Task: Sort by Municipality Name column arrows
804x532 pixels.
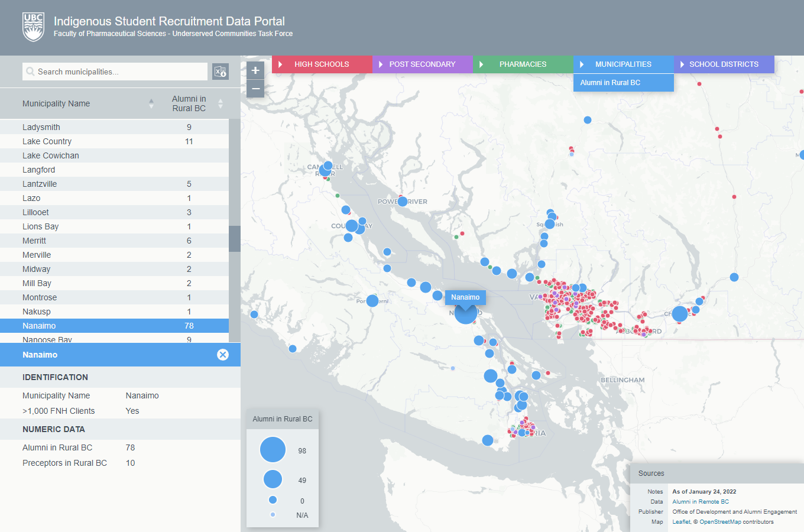Action: [x=151, y=103]
